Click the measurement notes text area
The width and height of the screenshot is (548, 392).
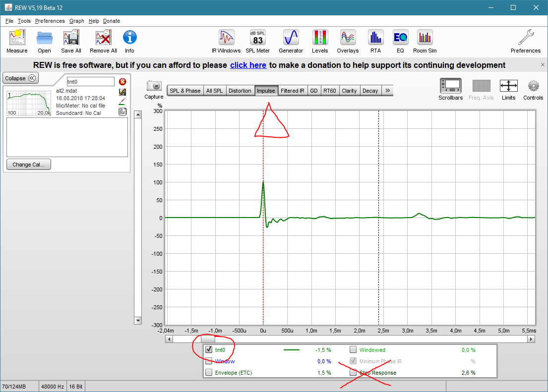coord(67,137)
